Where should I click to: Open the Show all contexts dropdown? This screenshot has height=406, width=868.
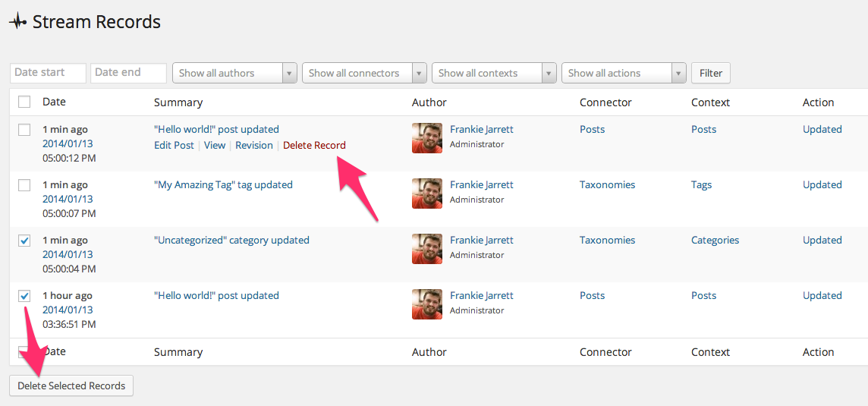point(494,73)
